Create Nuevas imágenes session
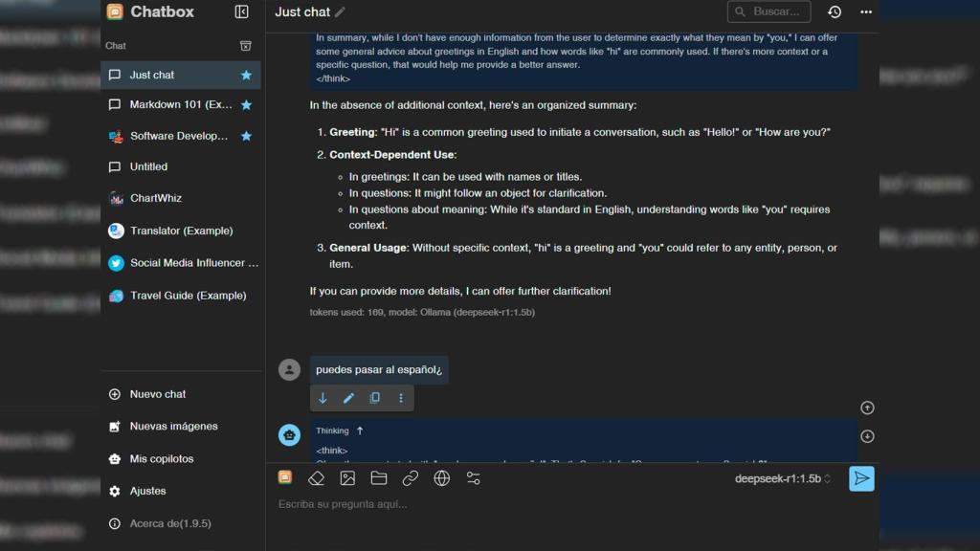The image size is (980, 551). click(x=181, y=426)
